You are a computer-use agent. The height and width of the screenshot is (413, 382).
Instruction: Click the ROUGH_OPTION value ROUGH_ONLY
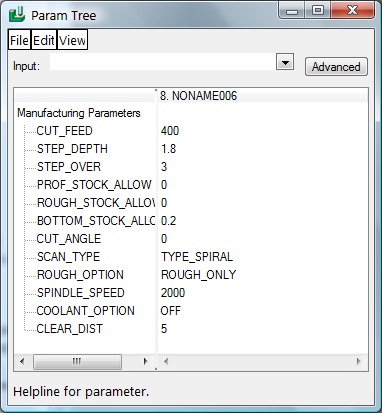(199, 275)
